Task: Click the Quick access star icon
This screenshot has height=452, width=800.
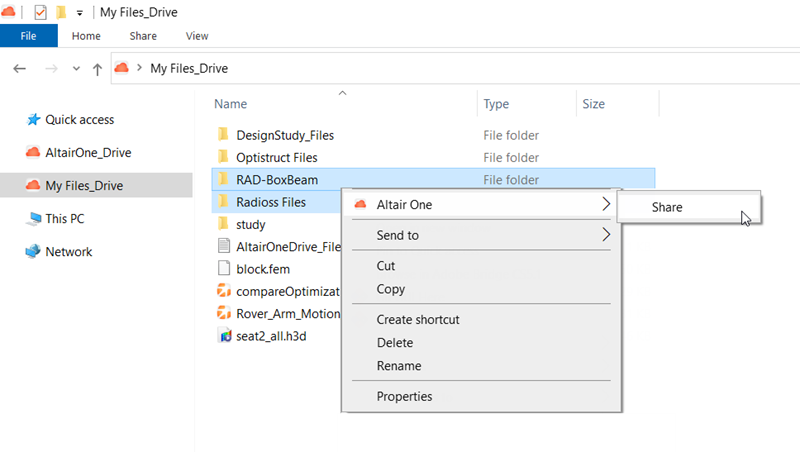Action: 33,119
